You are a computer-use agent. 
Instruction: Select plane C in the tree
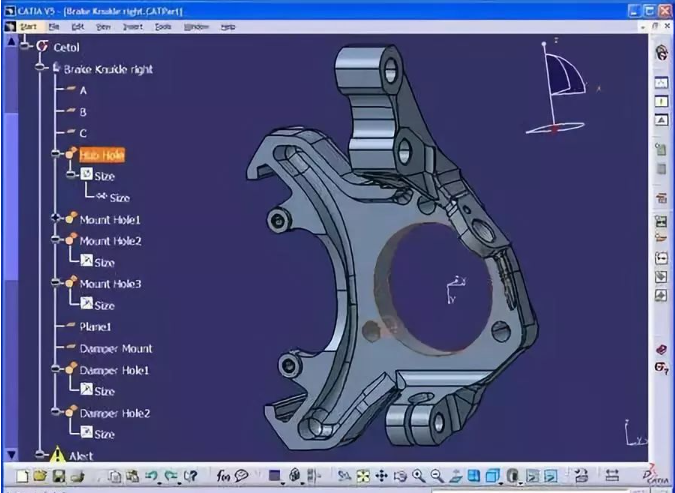(x=83, y=133)
